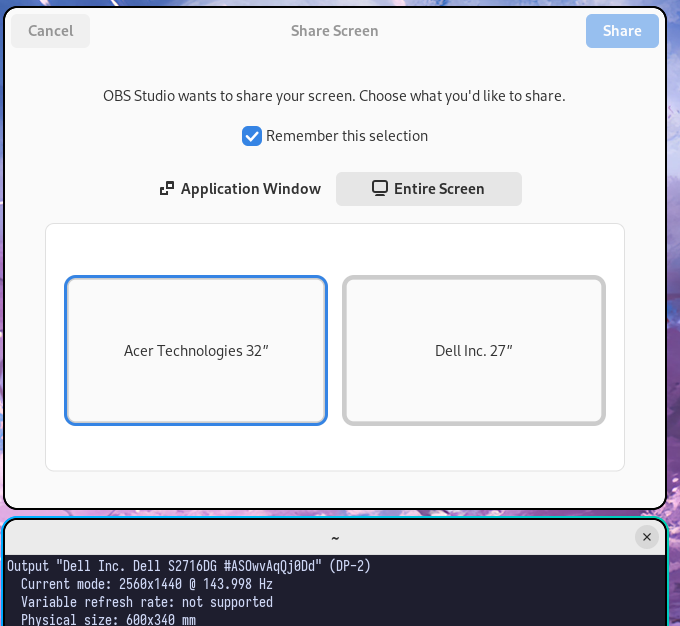
Task: Click the overlapping windows icon beside Application Window
Action: [167, 189]
